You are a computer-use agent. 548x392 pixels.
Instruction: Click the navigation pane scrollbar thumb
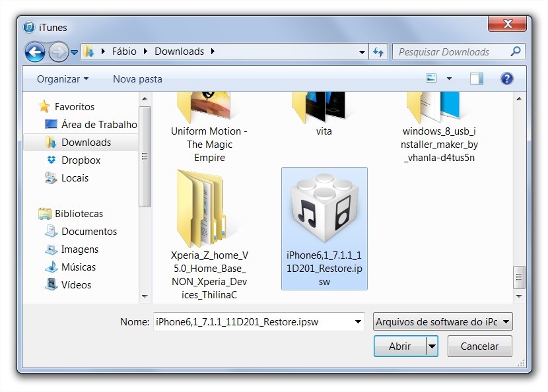pos(145,156)
